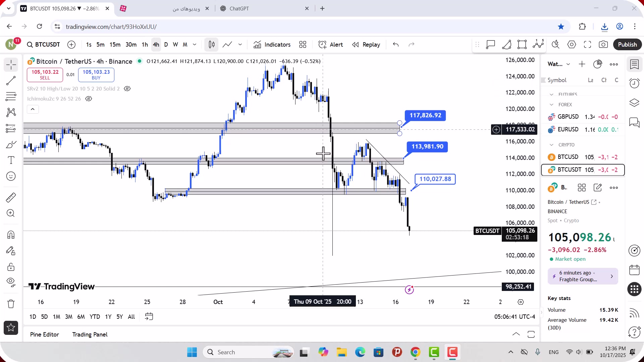Select GBPUSD in the watchlist

(583, 117)
